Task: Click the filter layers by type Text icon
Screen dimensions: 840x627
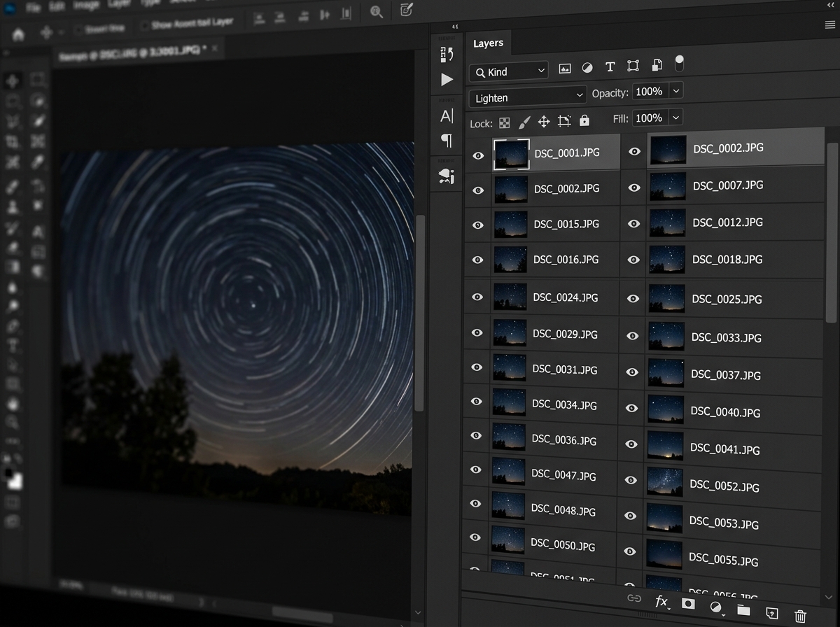Action: point(610,66)
